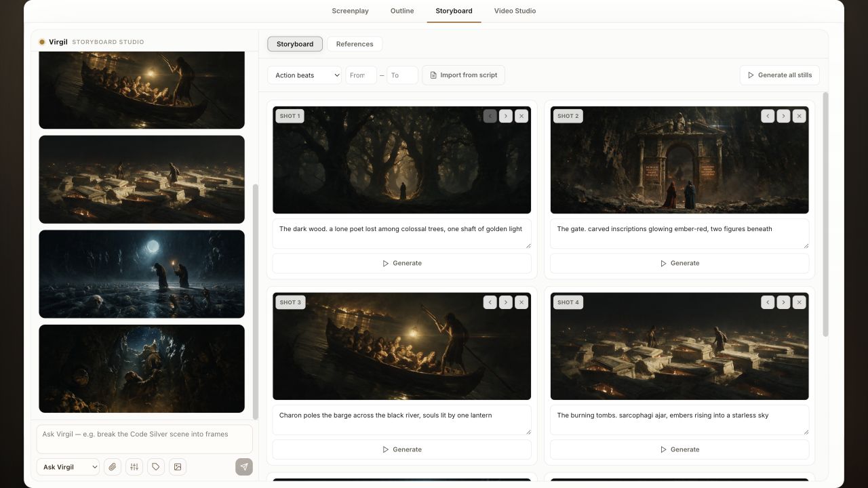The height and width of the screenshot is (488, 868).
Task: Select the Storyboard top tab
Action: 454,11
